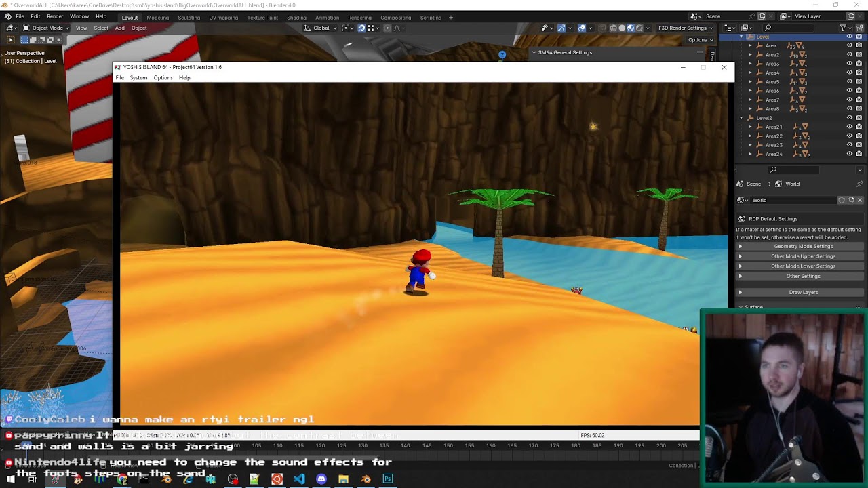This screenshot has width=868, height=488.
Task: Open Object Mode dropdown
Action: (x=46, y=28)
